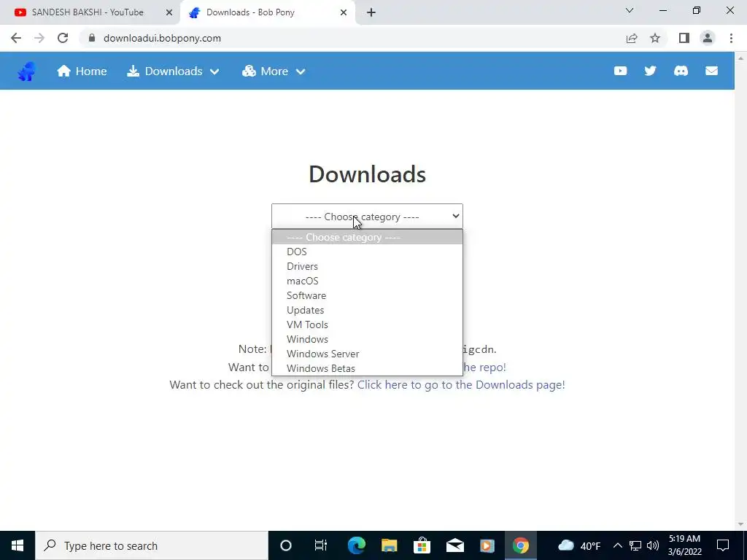
Task: Show hidden system tray icons
Action: [x=617, y=545]
